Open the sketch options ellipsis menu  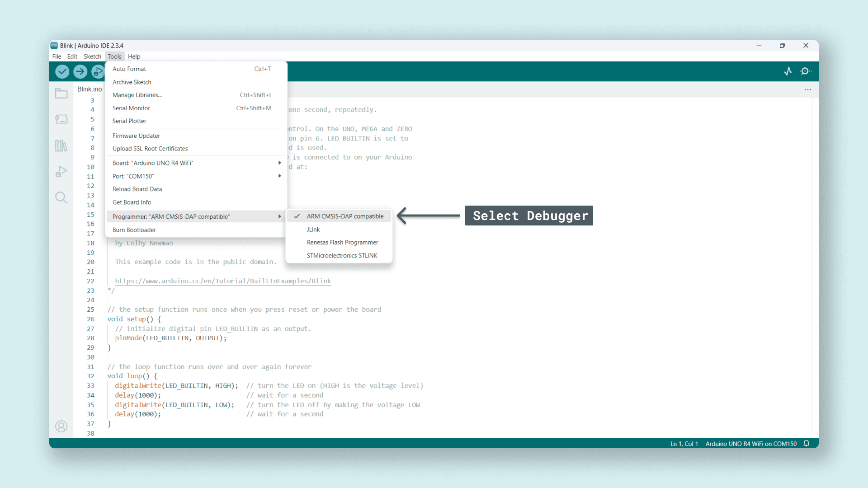[x=808, y=89]
